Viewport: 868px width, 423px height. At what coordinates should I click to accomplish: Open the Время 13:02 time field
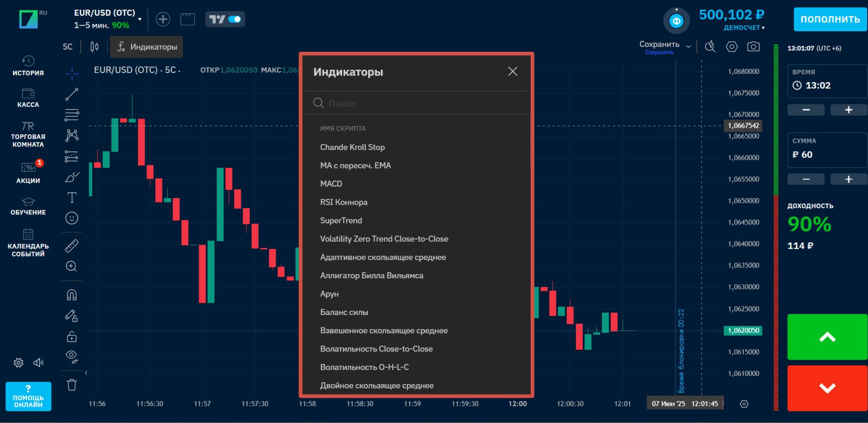[827, 81]
